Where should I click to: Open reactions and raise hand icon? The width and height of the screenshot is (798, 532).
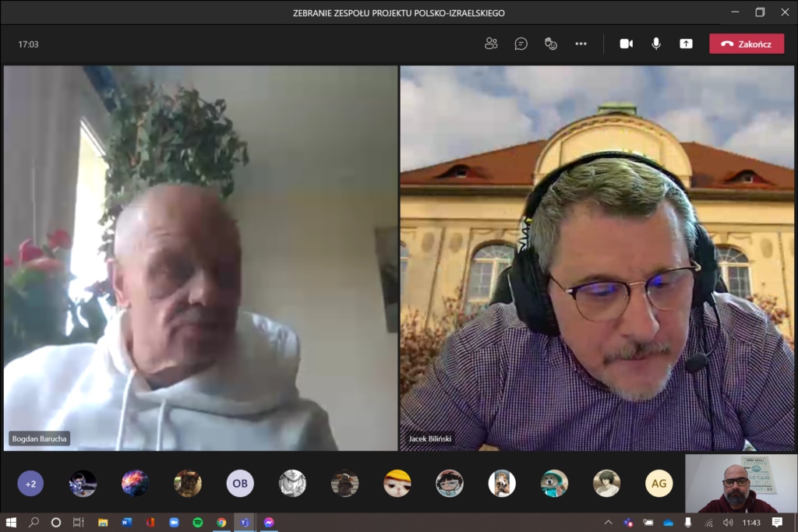point(551,44)
